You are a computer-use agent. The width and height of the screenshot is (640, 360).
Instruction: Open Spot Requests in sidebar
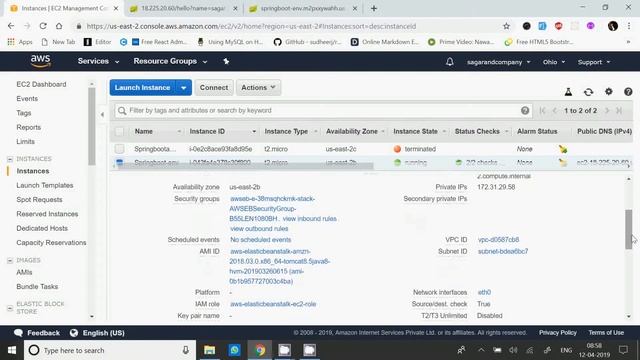[39, 200]
